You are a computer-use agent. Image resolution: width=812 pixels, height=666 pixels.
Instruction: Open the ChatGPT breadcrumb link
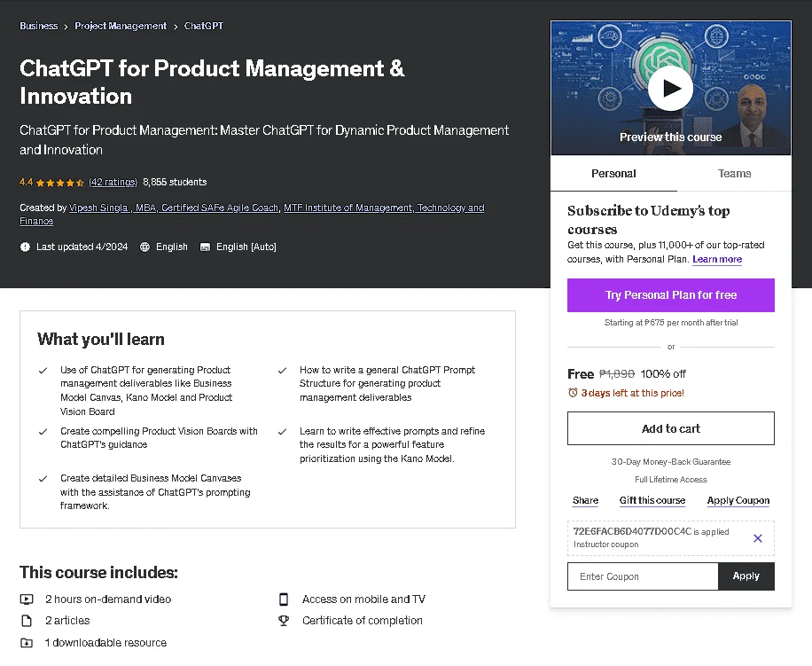(204, 26)
